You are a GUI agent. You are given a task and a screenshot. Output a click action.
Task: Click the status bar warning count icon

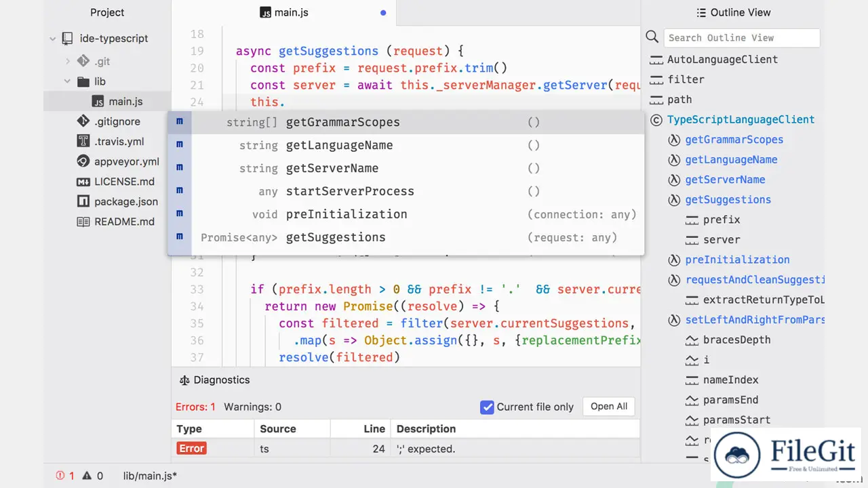(x=87, y=476)
